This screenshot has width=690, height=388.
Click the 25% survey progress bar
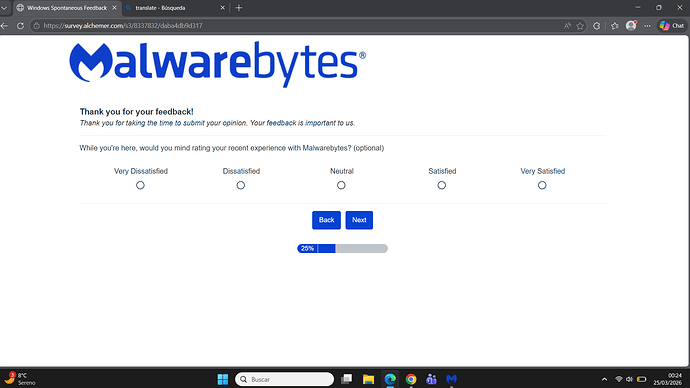342,249
